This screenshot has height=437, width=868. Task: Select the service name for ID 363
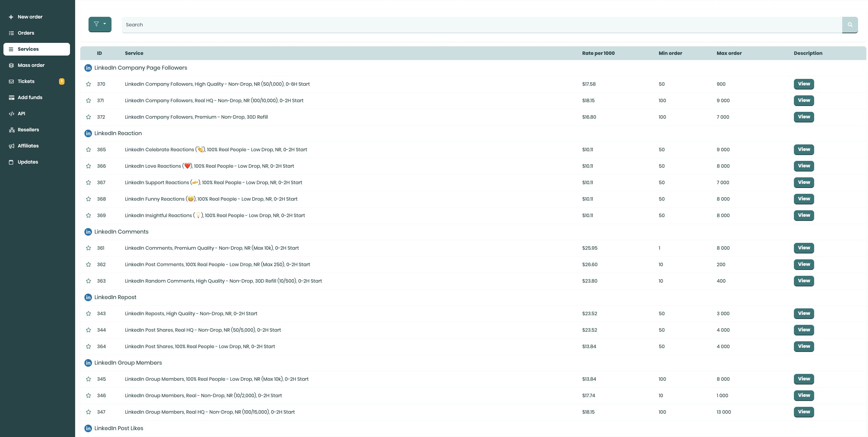click(x=223, y=281)
